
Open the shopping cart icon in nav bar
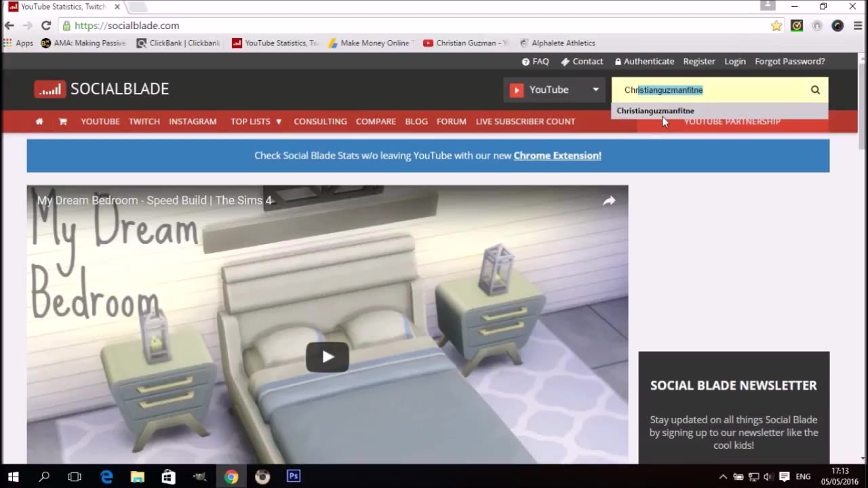click(62, 121)
